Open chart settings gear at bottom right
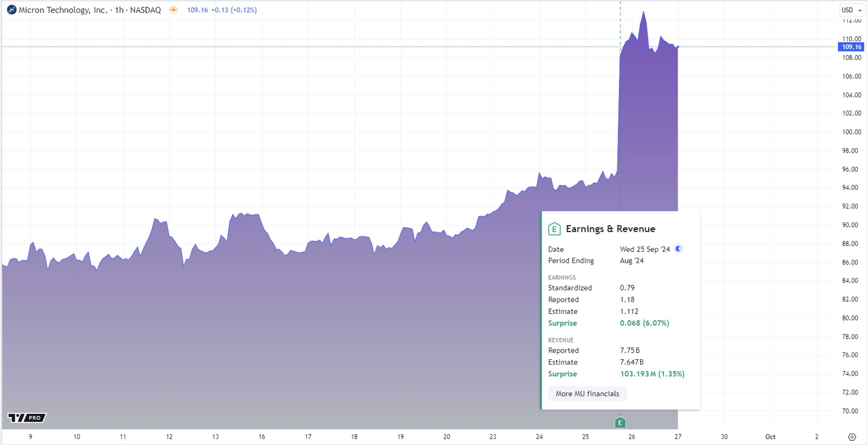 (852, 437)
